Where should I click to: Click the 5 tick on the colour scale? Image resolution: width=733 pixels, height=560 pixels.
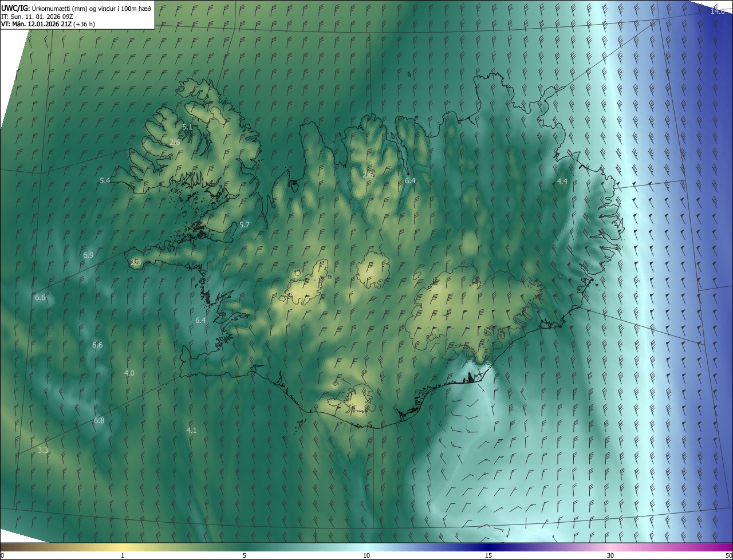point(245,555)
